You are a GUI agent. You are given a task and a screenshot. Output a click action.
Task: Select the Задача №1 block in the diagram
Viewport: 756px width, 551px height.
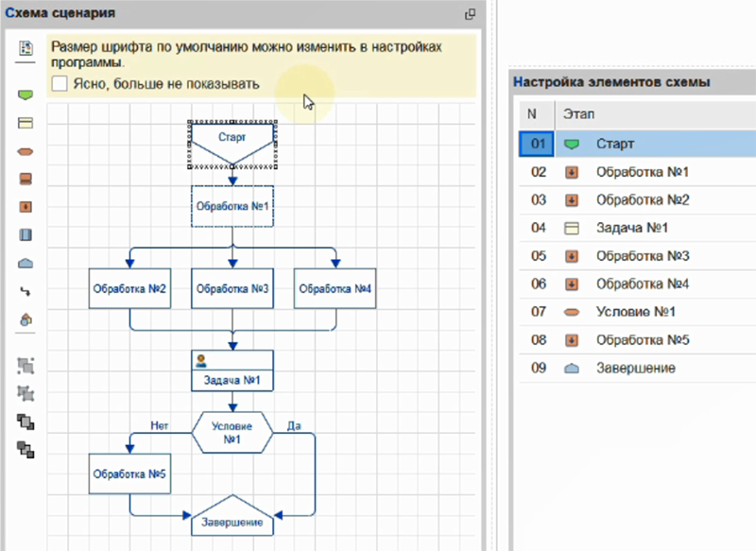(232, 370)
